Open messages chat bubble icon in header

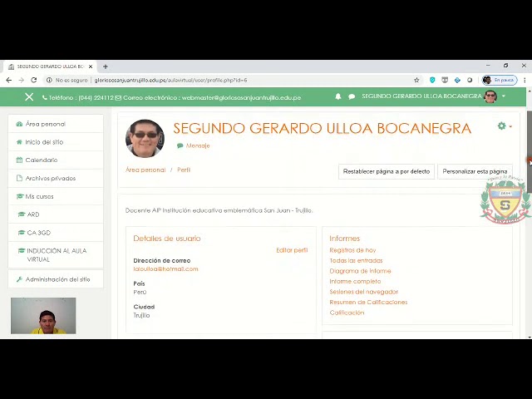352,96
